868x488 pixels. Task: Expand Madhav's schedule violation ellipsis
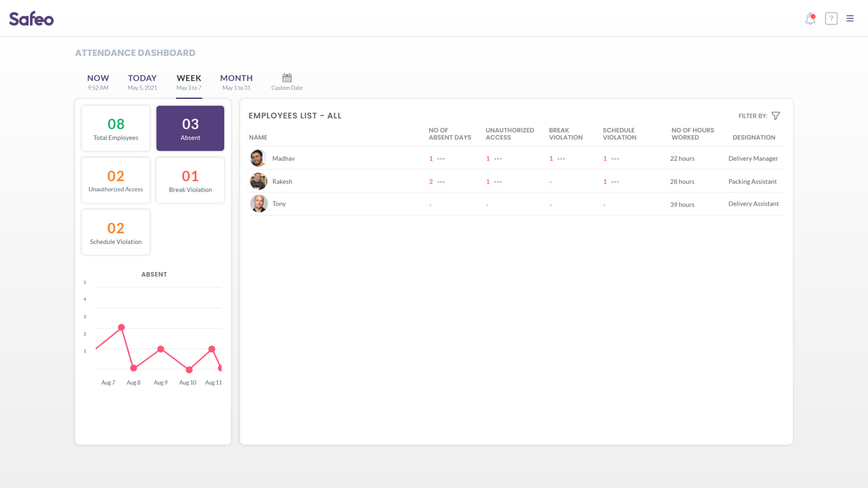(x=614, y=159)
